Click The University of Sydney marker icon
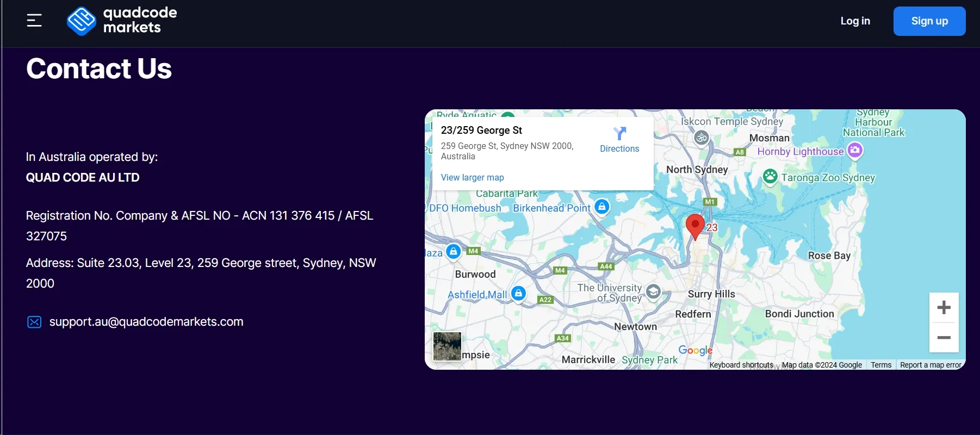980x435 pixels. pos(653,292)
